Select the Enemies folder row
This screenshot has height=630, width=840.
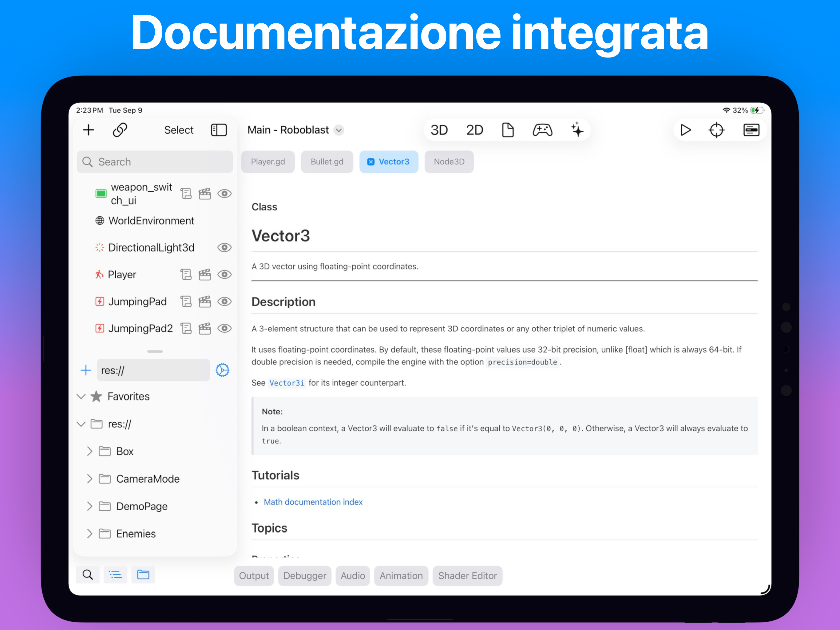point(155,534)
